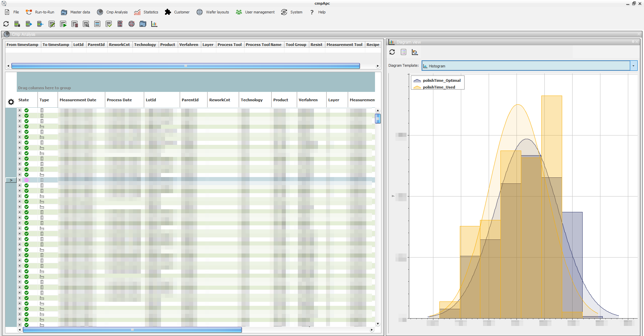Click the red grid table toolbar icon
644x336 pixels.
coord(120,24)
